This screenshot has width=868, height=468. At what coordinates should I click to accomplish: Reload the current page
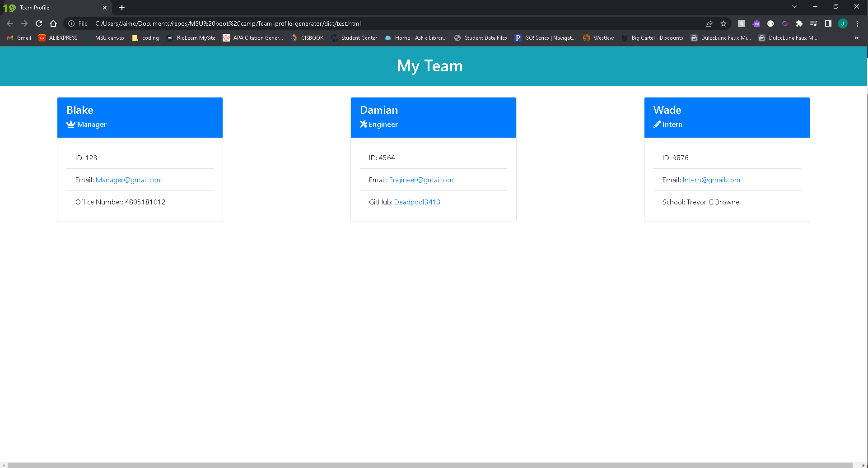(39, 23)
